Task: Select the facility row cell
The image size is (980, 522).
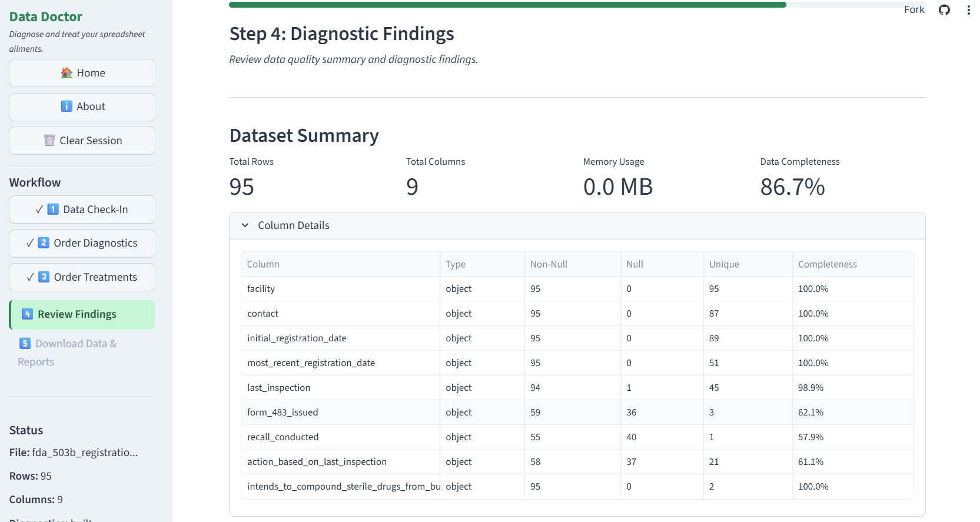Action: click(x=340, y=289)
